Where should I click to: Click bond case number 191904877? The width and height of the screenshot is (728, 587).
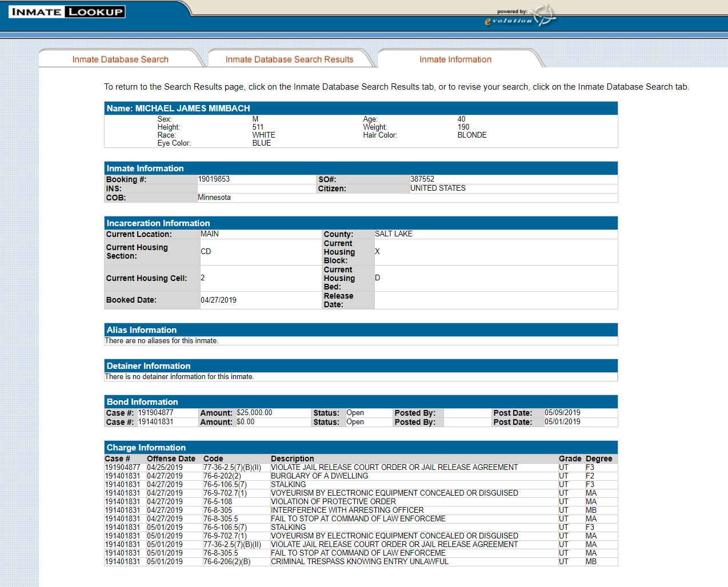155,413
